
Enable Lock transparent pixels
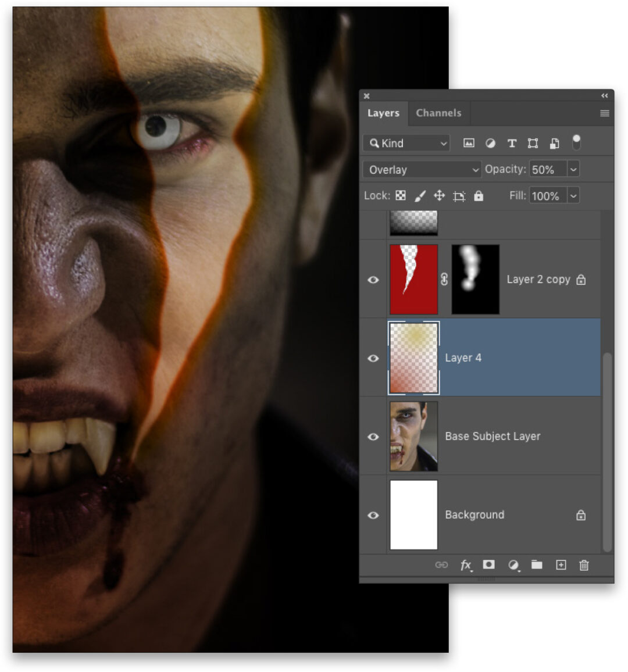(x=400, y=195)
